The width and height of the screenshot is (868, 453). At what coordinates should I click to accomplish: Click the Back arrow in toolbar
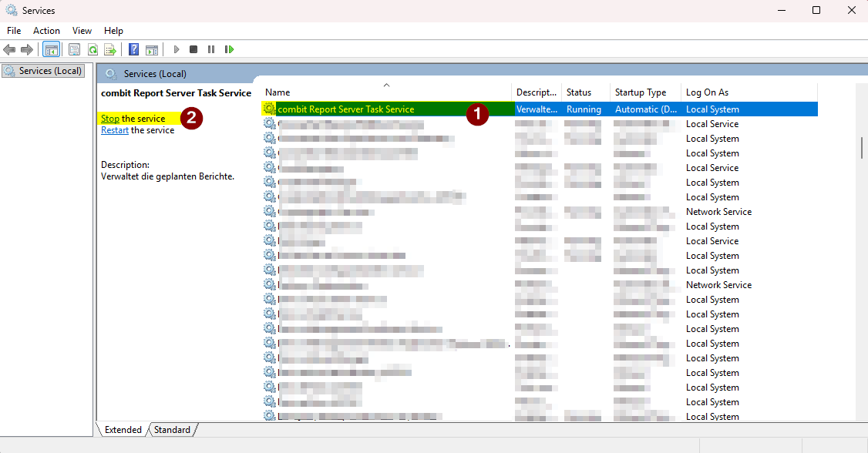[9, 49]
